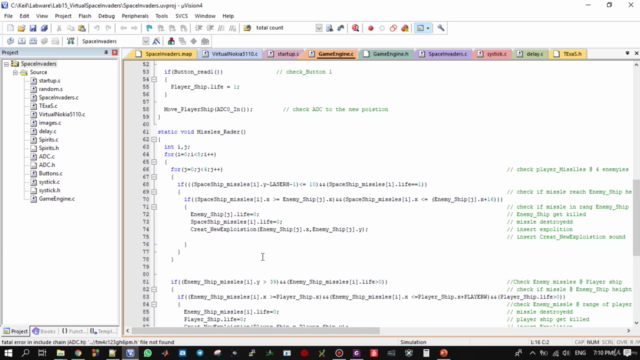Collapse the Source group folder
Image resolution: width=640 pixels, height=360 pixels.
tap(15, 73)
